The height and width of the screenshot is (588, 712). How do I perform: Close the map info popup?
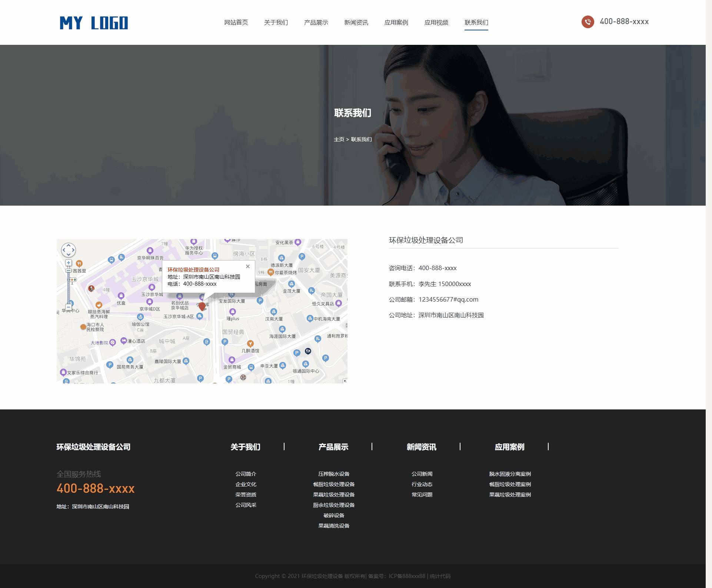click(248, 266)
